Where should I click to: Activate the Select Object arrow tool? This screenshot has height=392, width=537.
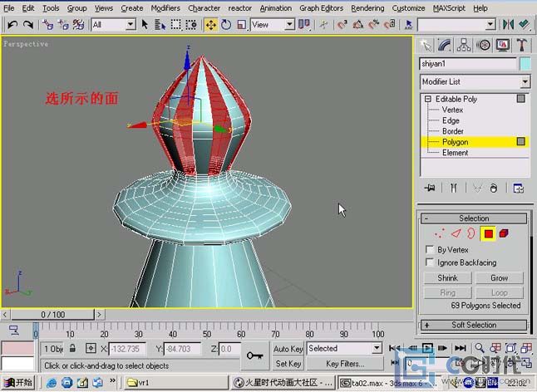(145, 25)
